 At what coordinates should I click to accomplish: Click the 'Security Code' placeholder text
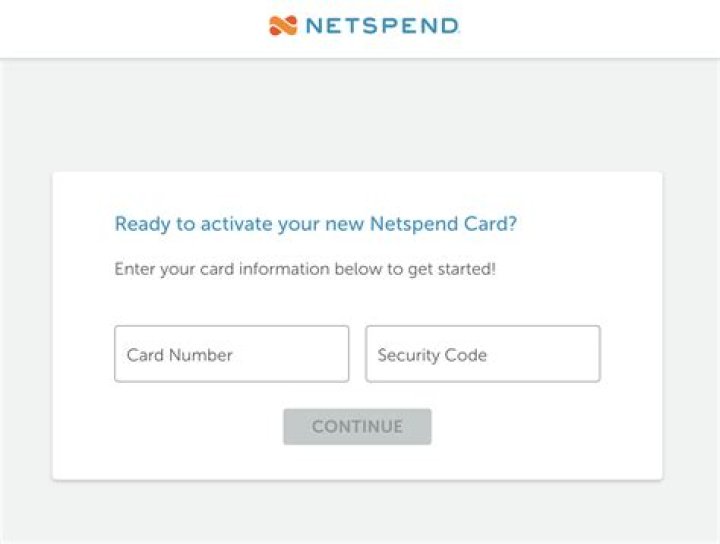pyautogui.click(x=432, y=355)
